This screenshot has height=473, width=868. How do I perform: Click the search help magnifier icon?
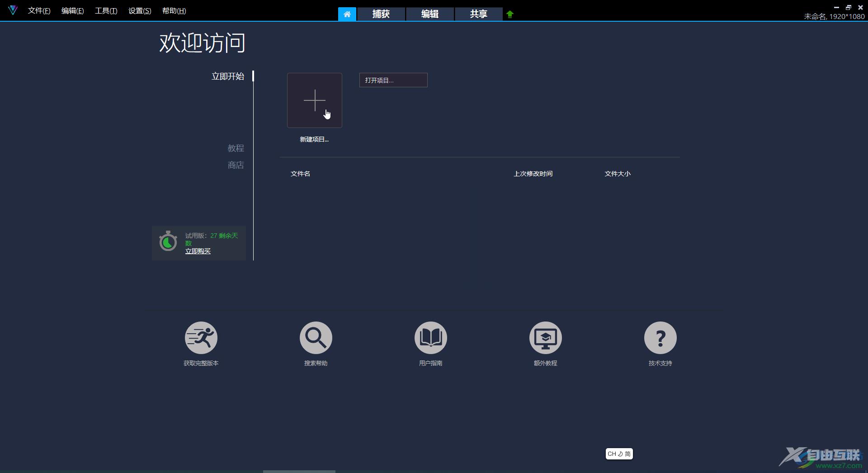(316, 338)
